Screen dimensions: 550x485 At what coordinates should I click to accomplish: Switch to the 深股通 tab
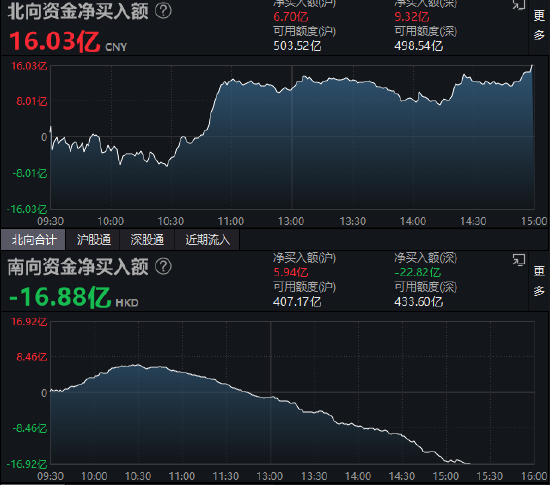(x=147, y=240)
